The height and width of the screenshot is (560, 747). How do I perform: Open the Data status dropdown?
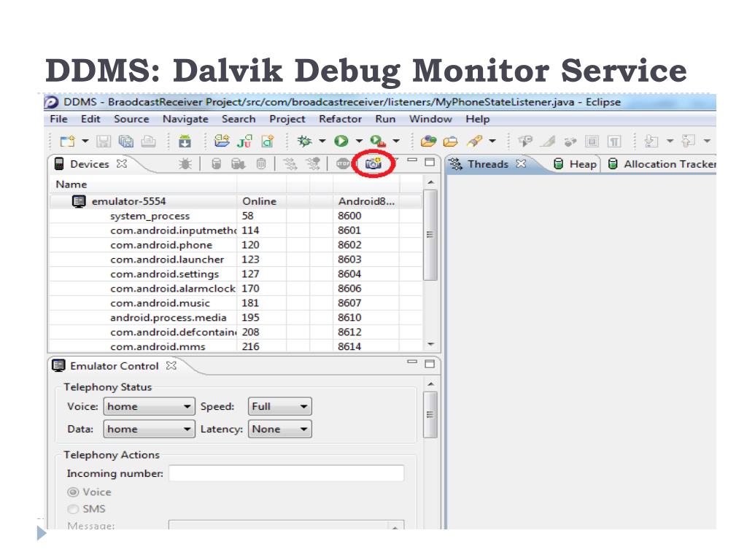(150, 429)
